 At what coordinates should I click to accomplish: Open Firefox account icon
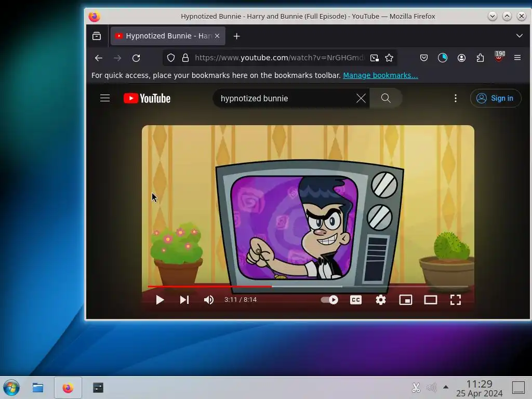(x=461, y=58)
